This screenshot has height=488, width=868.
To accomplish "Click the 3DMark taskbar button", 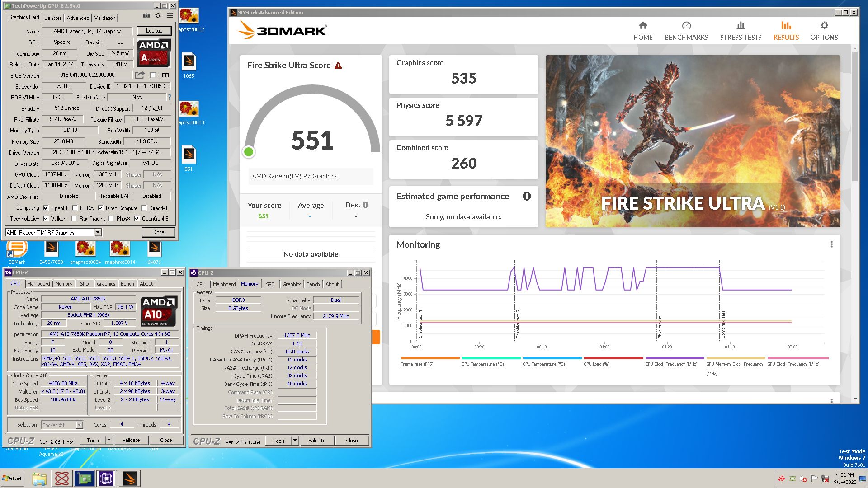I will click(x=129, y=479).
